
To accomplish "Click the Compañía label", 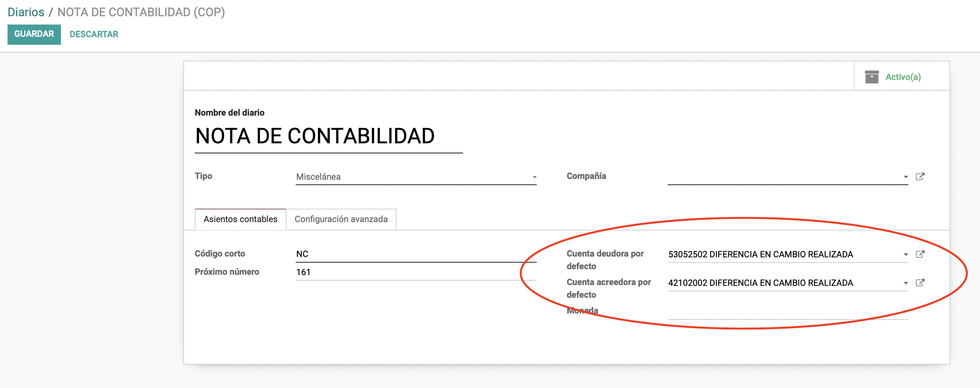I will [x=586, y=176].
